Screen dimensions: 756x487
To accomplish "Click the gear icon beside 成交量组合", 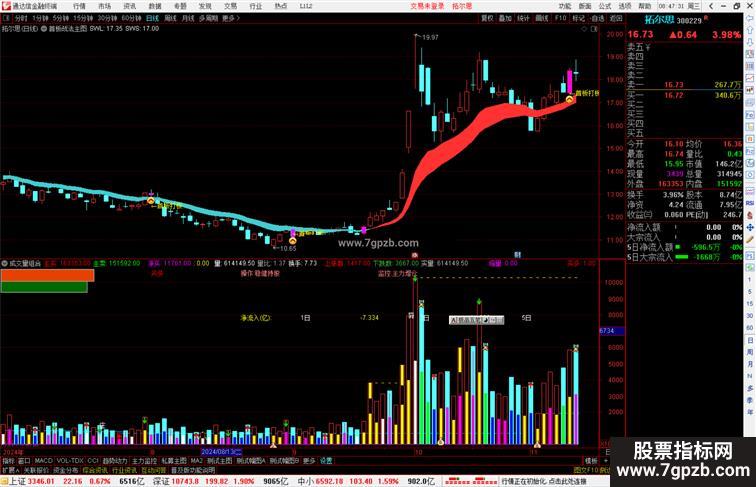I will pyautogui.click(x=4, y=264).
